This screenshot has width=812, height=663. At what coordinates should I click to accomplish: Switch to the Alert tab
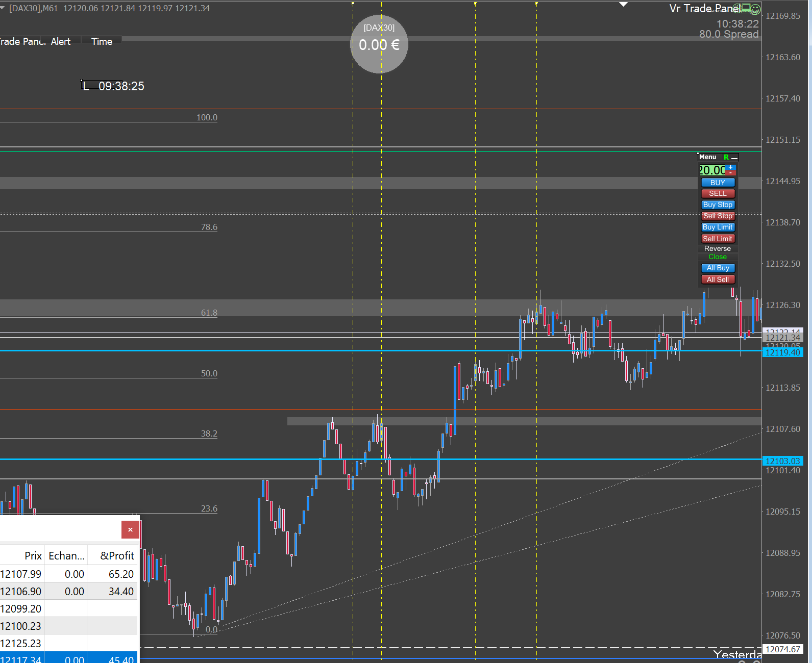point(61,42)
